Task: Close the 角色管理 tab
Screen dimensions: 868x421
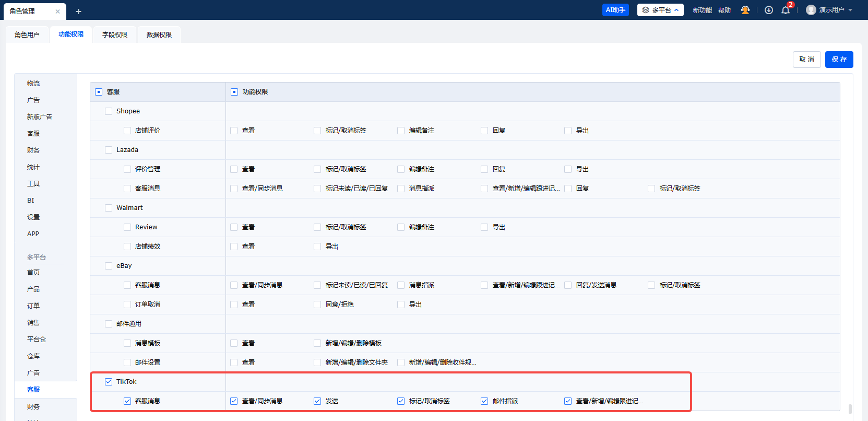Action: [x=57, y=11]
